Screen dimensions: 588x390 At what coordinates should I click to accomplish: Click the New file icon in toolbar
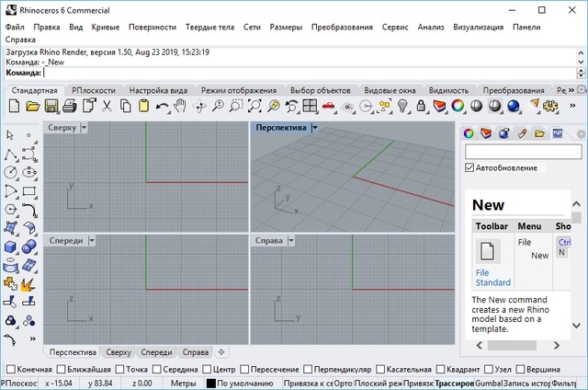[x=13, y=108]
